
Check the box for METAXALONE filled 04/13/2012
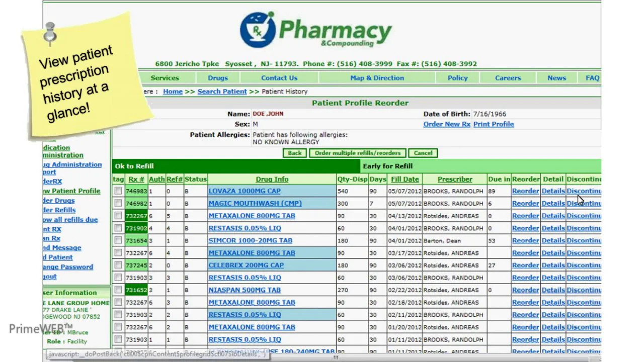[118, 216]
